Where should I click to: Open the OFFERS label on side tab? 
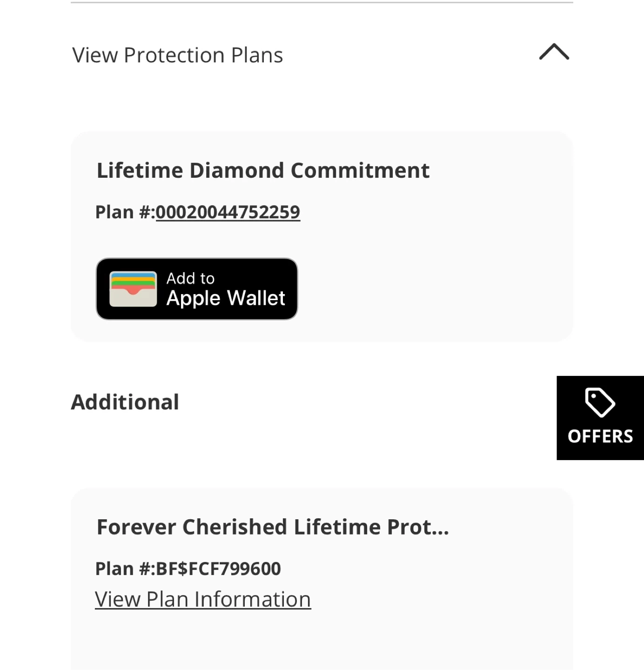point(600,436)
